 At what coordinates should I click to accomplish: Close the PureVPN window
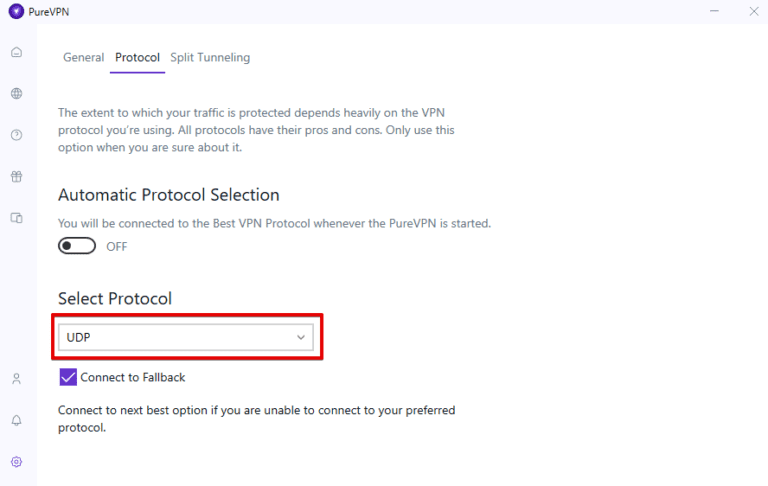pyautogui.click(x=753, y=12)
